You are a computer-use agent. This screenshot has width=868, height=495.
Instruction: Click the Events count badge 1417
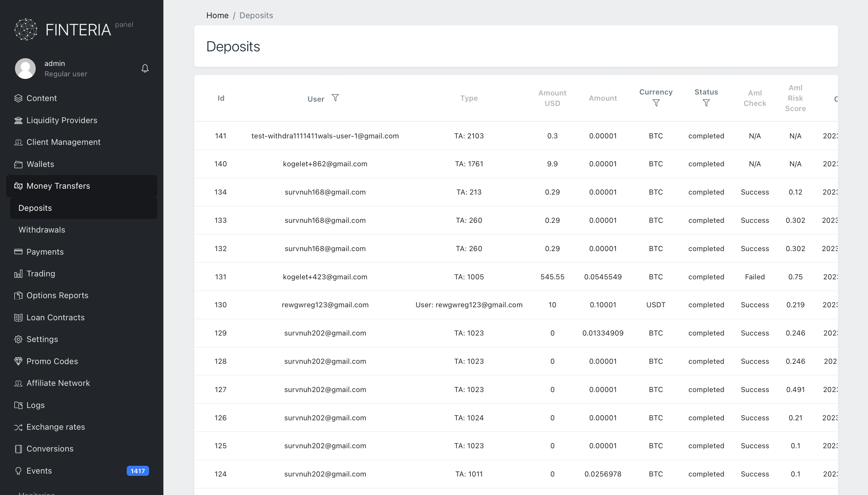tap(137, 471)
